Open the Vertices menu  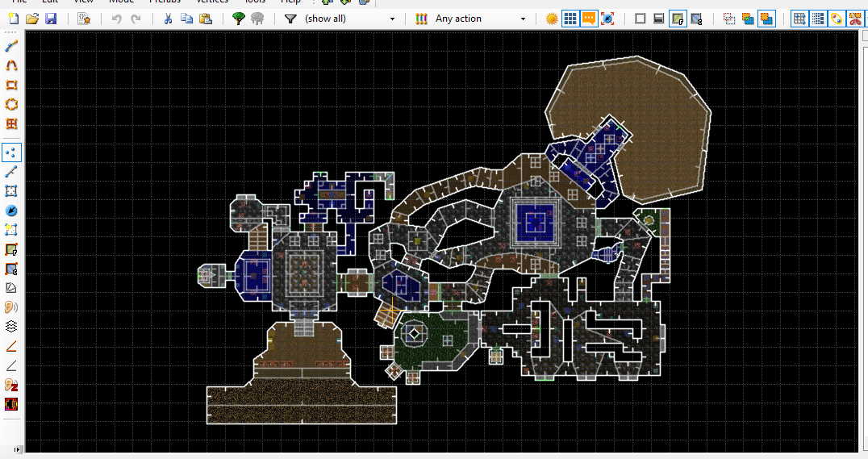tap(212, 2)
